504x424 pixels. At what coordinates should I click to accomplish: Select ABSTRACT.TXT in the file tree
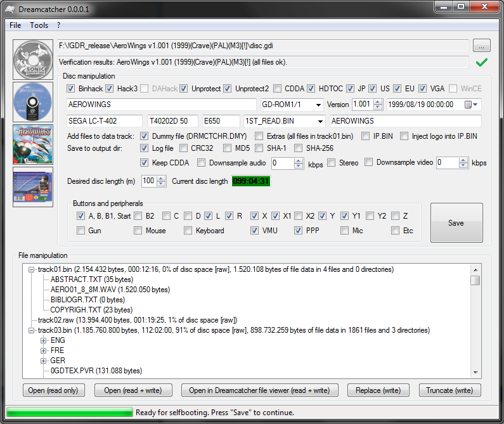coord(92,279)
